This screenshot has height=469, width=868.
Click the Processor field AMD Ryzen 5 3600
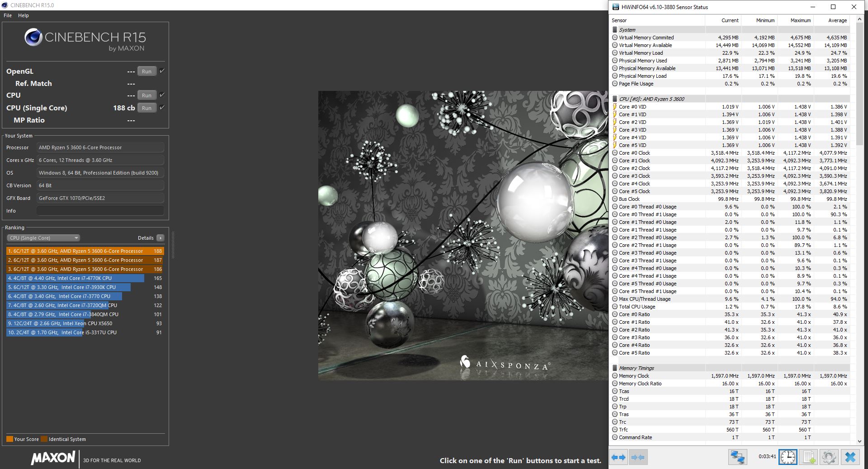pyautogui.click(x=100, y=147)
